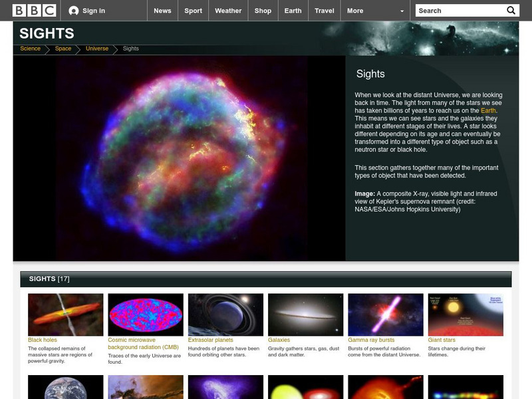Click the BBC logo
Screen dimensions: 532x399
point(34,11)
